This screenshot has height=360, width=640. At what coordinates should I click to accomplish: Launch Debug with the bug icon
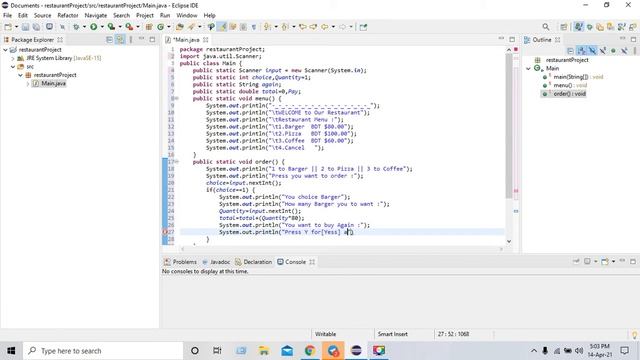pyautogui.click(x=76, y=27)
